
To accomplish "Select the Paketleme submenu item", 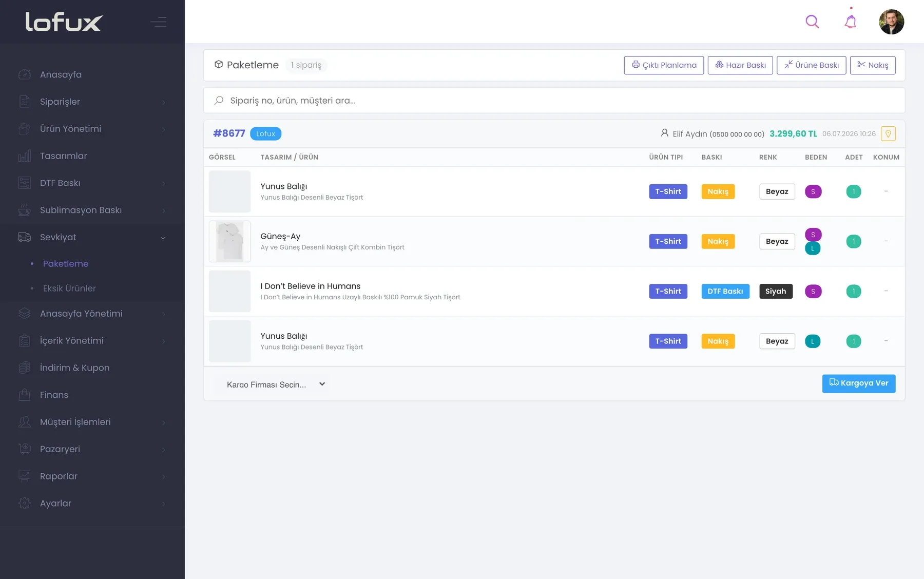I will 66,264.
